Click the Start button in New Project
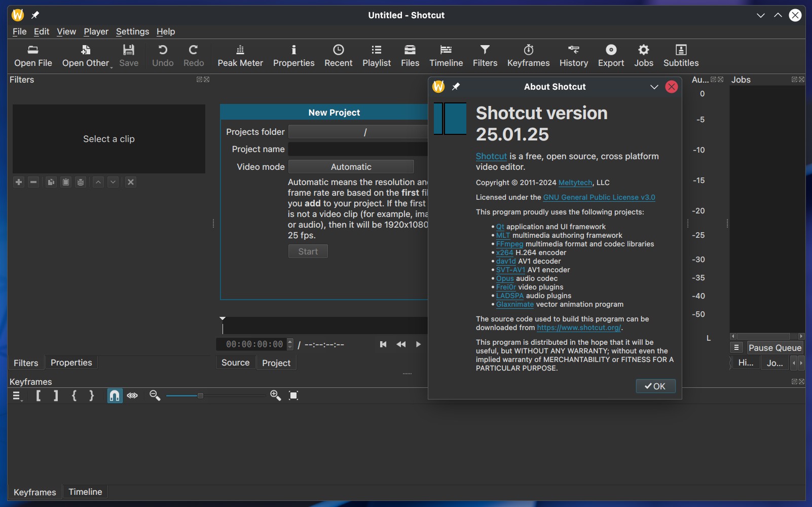 pos(308,251)
